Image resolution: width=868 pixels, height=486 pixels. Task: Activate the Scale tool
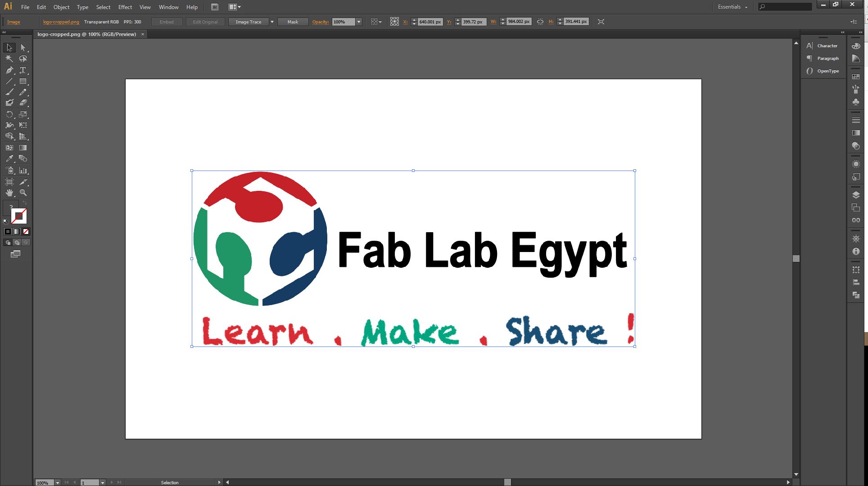[x=23, y=114]
